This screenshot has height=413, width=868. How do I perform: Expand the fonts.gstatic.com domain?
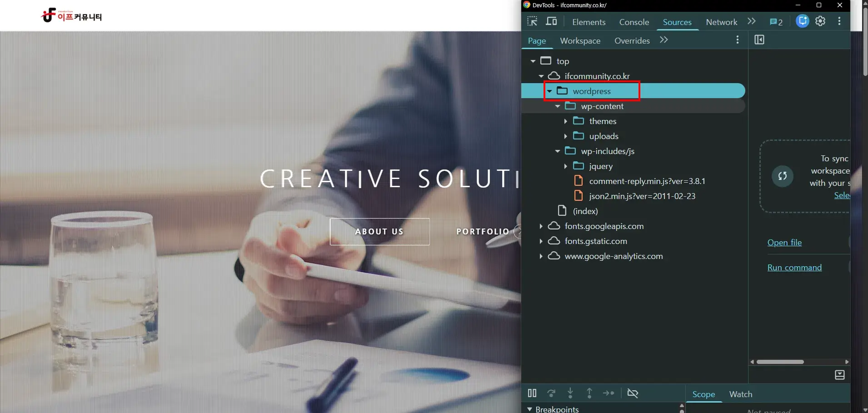coord(541,241)
